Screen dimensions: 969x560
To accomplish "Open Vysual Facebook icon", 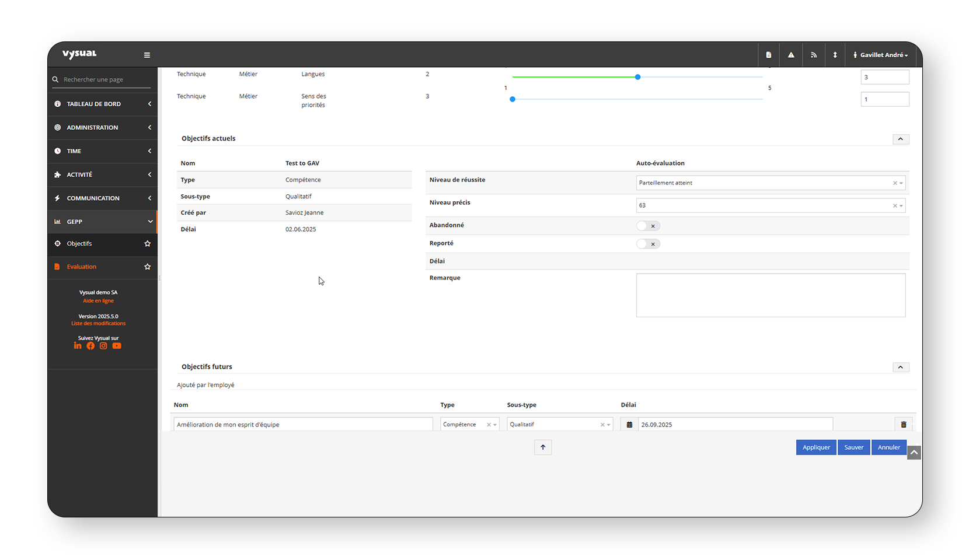I will pos(90,346).
